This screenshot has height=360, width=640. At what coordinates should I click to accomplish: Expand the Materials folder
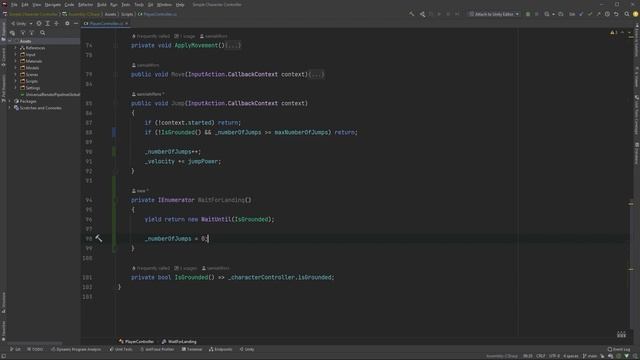tap(16, 61)
